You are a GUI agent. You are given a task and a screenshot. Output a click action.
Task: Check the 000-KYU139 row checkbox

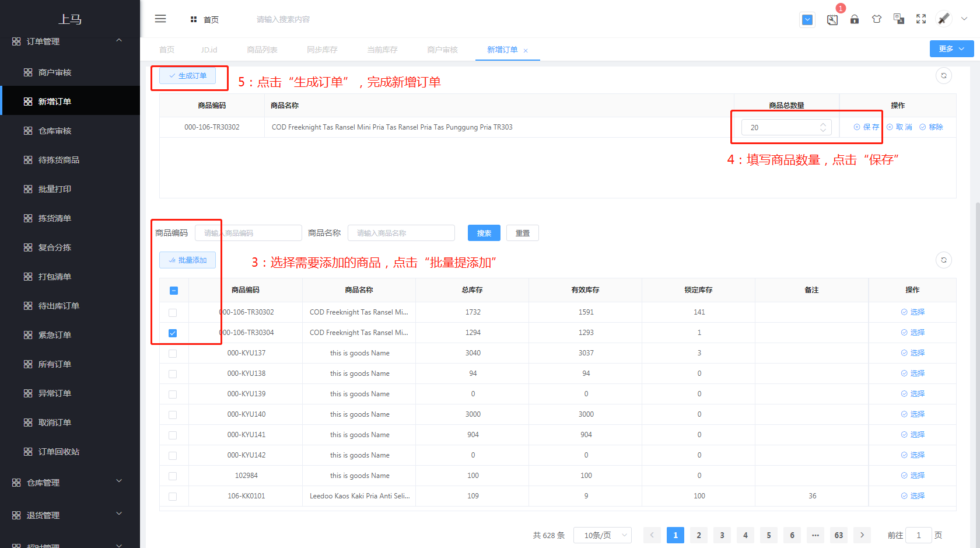coord(173,395)
